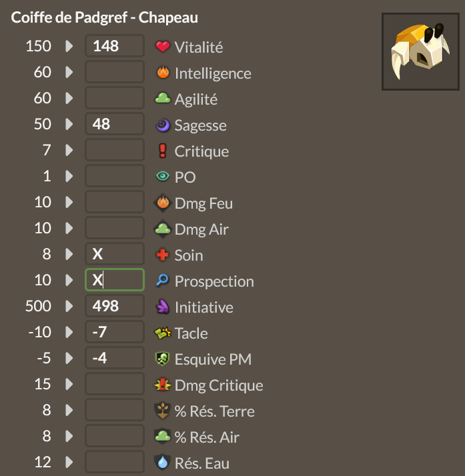Click the Intelligence flame icon
The height and width of the screenshot is (476, 465).
point(163,73)
